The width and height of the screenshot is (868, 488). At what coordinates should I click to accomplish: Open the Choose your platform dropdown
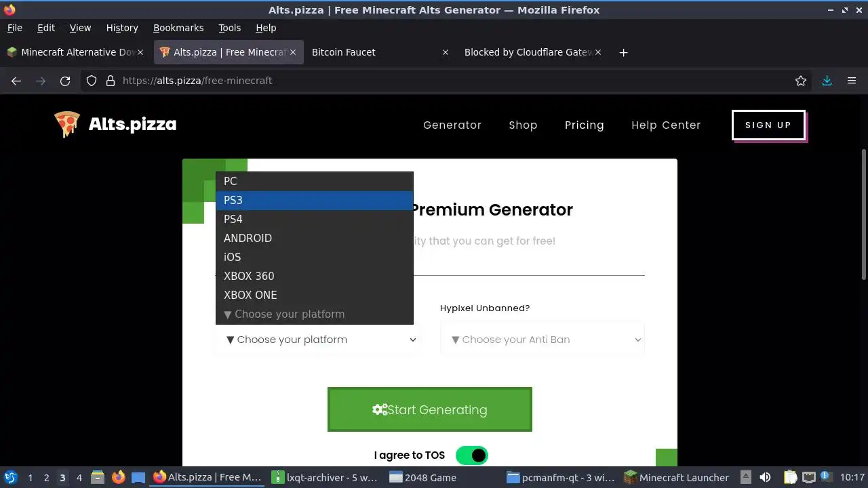pyautogui.click(x=319, y=340)
